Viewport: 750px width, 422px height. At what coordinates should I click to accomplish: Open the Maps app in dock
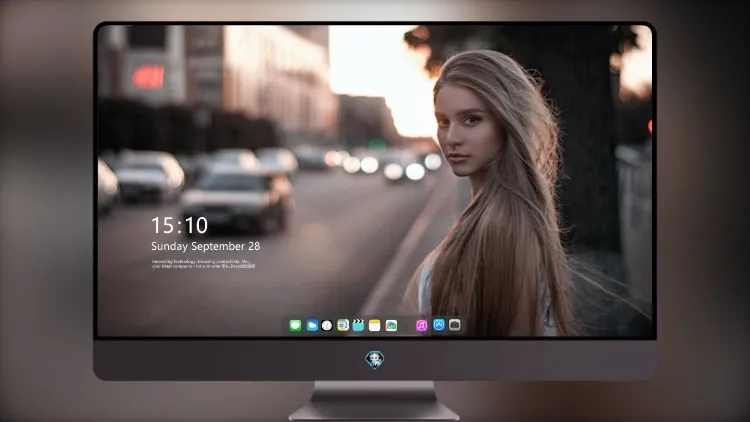pos(343,325)
